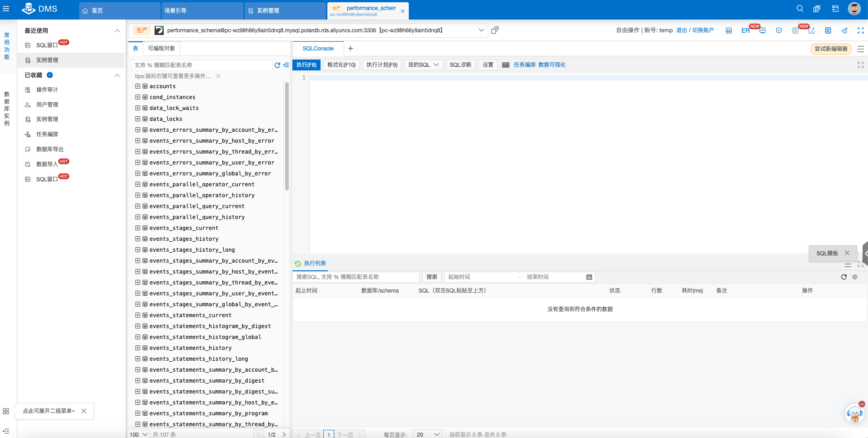Click the 搜索 button

pos(432,277)
